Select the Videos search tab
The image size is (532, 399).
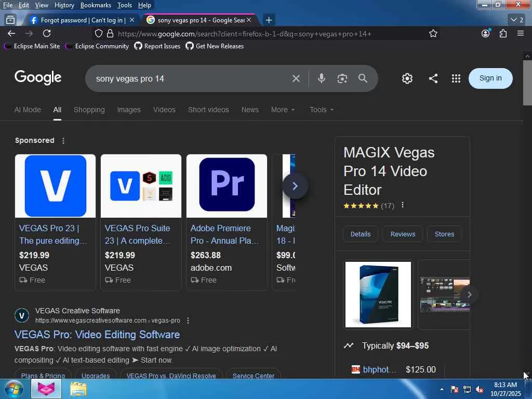point(164,110)
